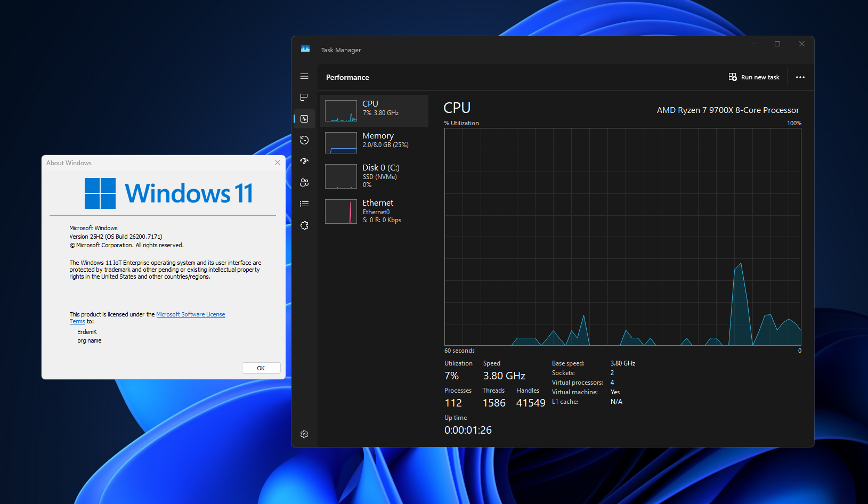This screenshot has height=504, width=868.
Task: Click the Run new task icon
Action: (x=733, y=77)
